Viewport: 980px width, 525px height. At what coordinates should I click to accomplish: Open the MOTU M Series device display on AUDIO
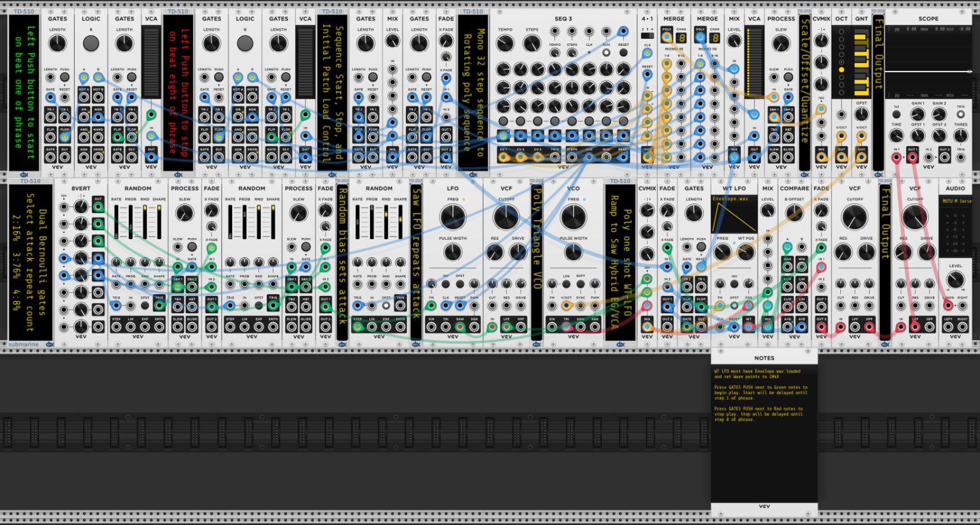click(955, 201)
